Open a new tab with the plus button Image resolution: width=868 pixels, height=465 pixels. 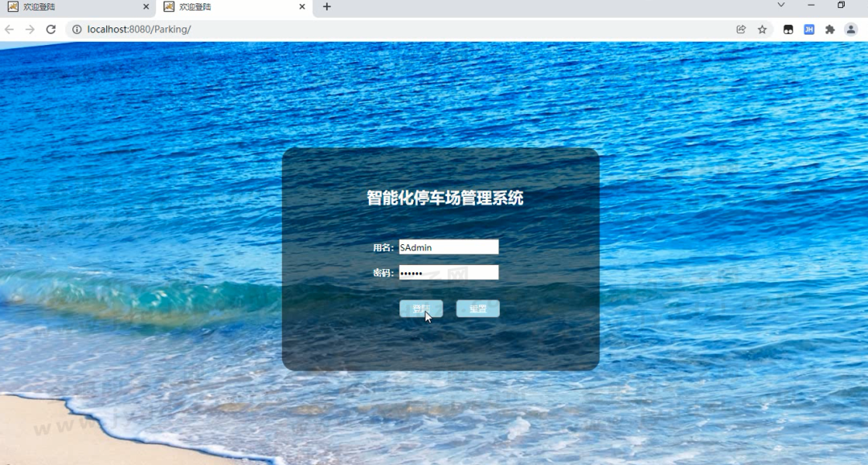tap(326, 6)
